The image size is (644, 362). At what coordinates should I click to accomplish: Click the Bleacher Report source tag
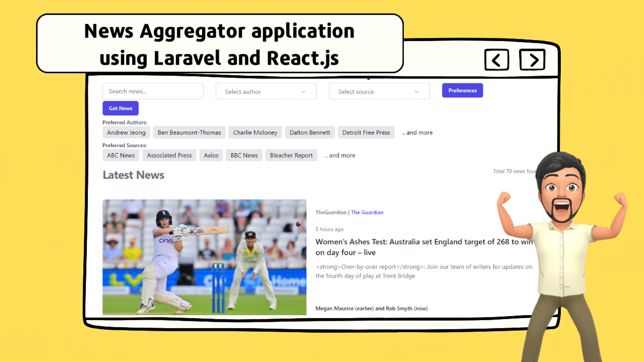[x=291, y=155]
